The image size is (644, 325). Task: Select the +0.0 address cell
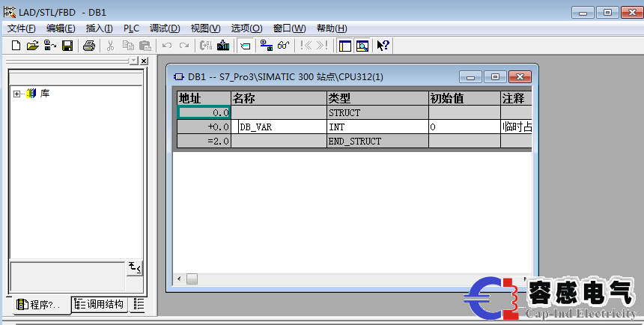(204, 127)
